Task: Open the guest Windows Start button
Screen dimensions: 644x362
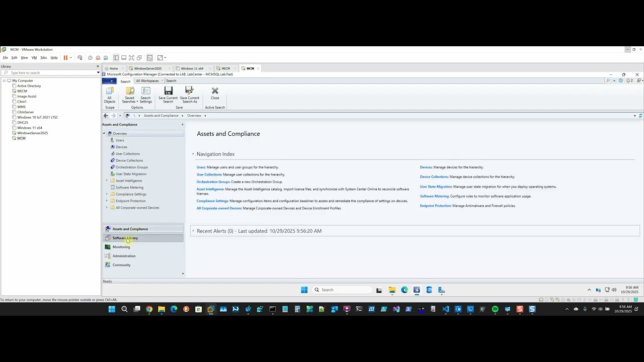Action: click(x=304, y=290)
